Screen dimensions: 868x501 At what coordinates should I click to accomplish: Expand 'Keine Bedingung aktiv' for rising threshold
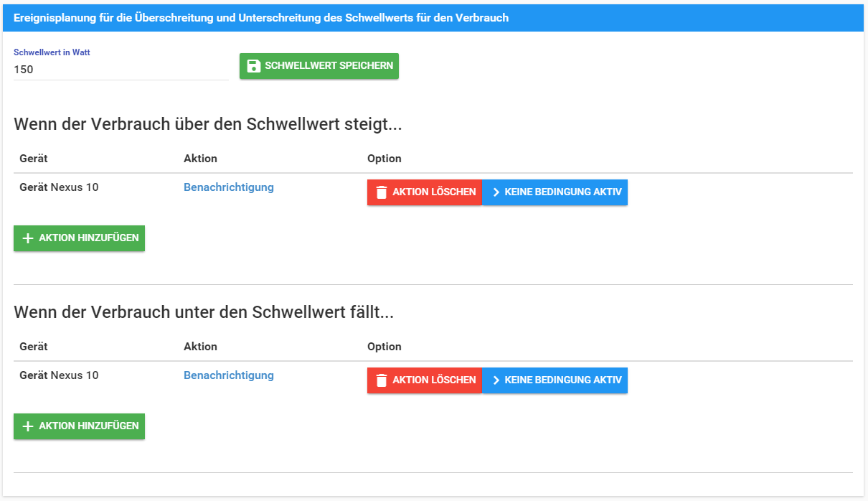(555, 192)
